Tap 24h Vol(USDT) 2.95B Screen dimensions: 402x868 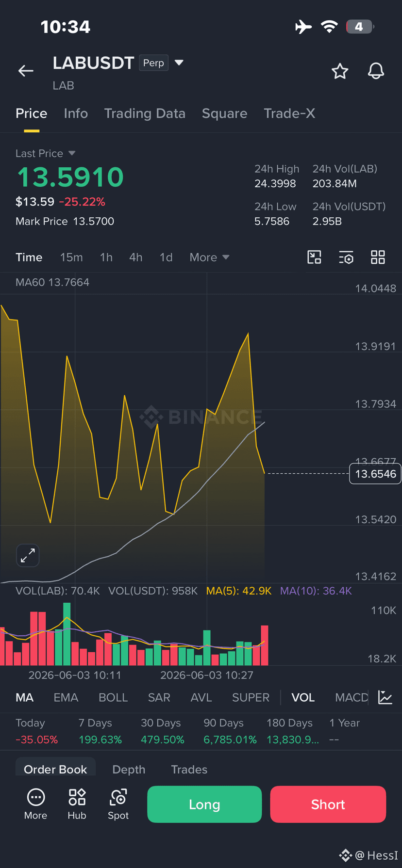click(x=327, y=222)
